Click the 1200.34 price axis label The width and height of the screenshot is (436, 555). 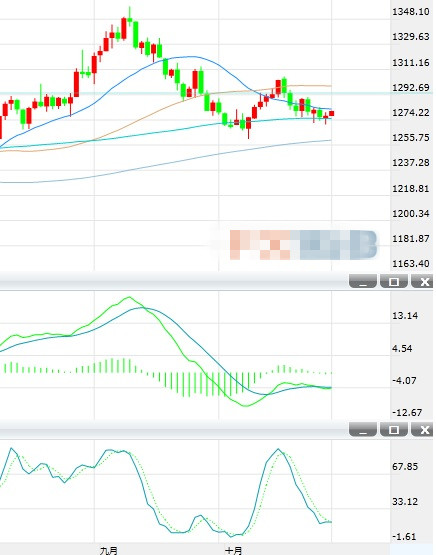point(411,213)
